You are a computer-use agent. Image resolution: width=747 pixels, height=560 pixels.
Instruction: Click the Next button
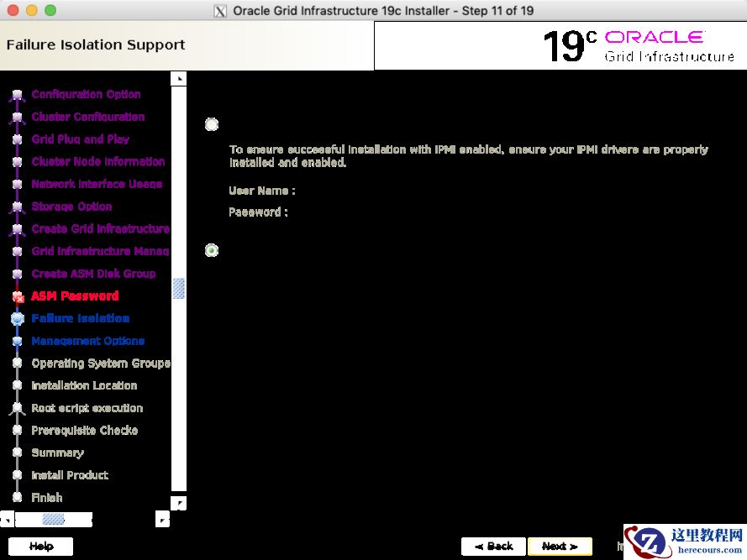click(x=560, y=547)
